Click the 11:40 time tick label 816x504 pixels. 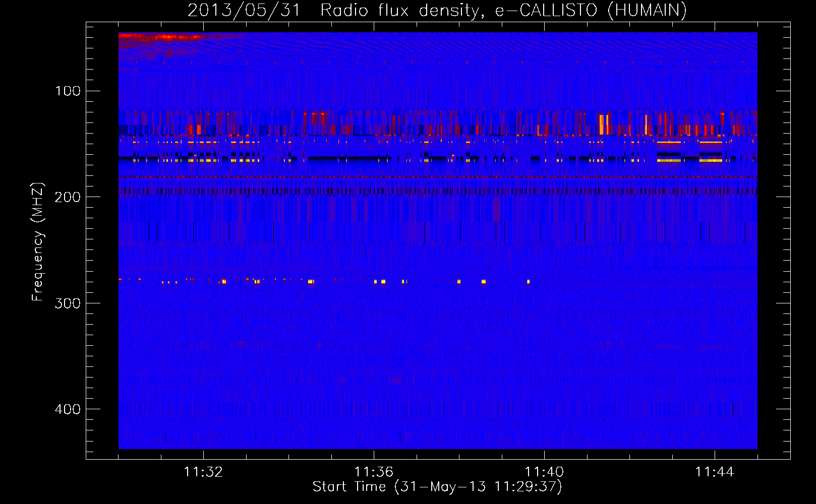pyautogui.click(x=544, y=472)
